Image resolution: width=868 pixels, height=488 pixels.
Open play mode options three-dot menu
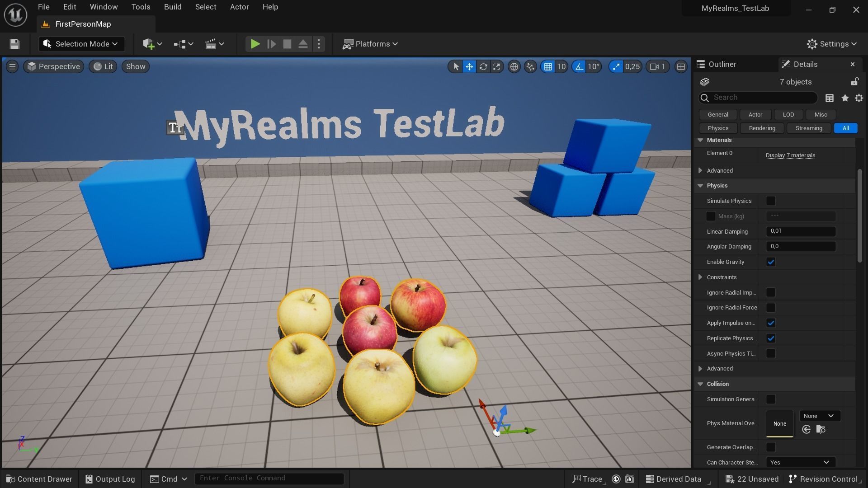click(319, 44)
